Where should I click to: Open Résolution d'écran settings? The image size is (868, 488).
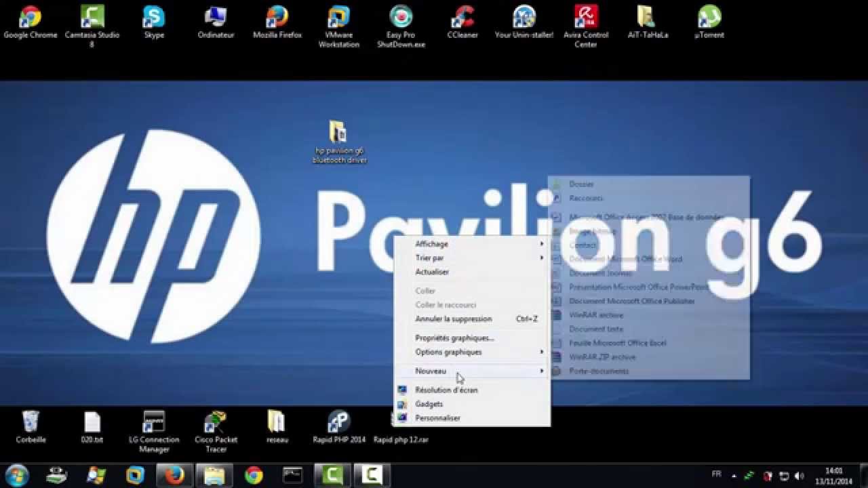[x=473, y=390]
